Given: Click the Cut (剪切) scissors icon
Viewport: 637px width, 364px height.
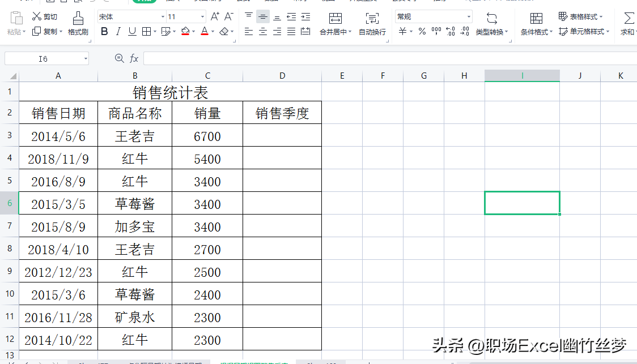Looking at the screenshot, I should [x=37, y=16].
